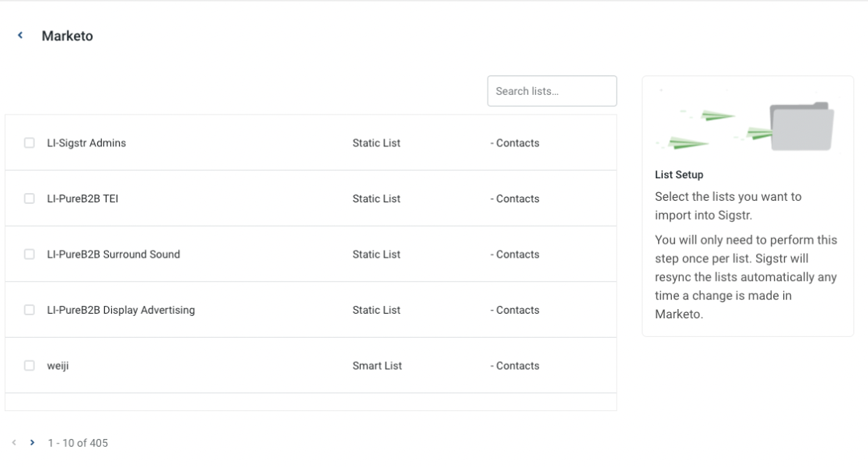Enable the weiji list checkbox

click(x=30, y=366)
